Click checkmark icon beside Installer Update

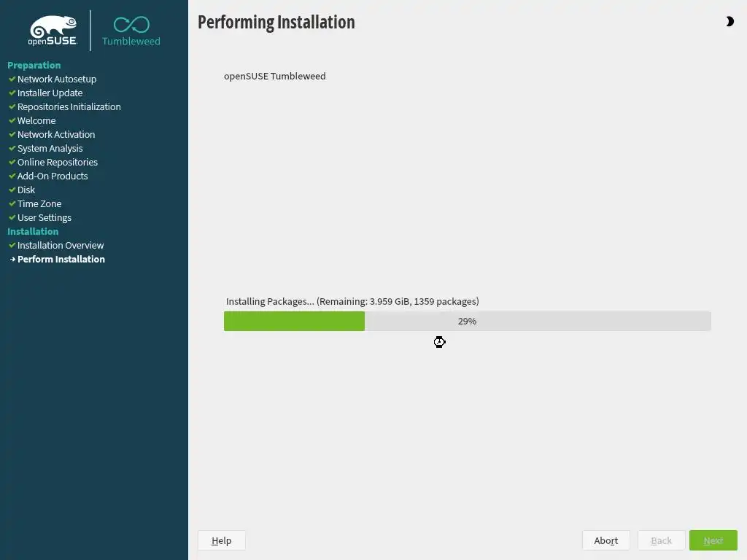click(12, 93)
